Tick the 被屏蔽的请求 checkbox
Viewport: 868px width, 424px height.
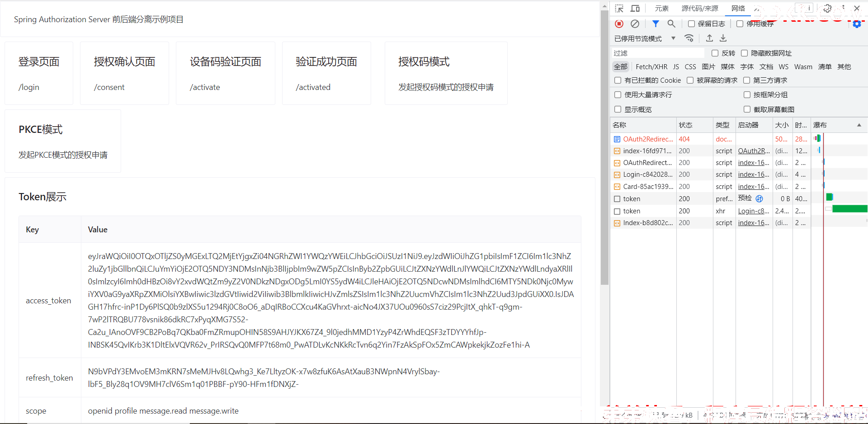[x=690, y=80]
